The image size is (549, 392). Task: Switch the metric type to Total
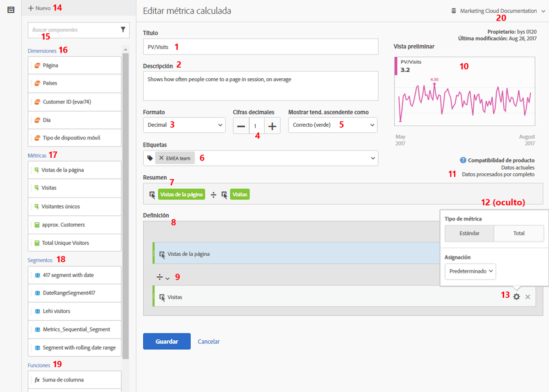[519, 233]
